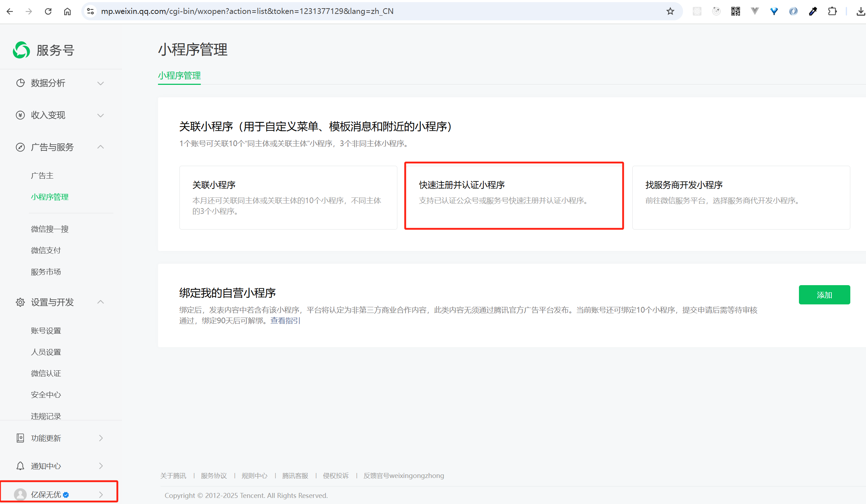Open 微信支付 in the sidebar

click(x=46, y=251)
